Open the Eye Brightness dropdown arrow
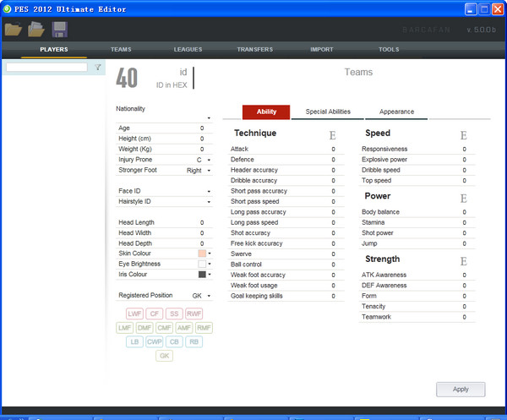The width and height of the screenshot is (507, 420). (210, 264)
